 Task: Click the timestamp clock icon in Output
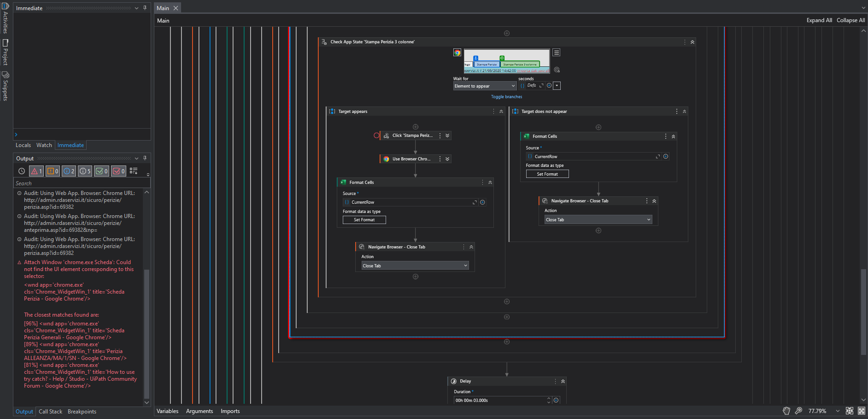point(21,171)
